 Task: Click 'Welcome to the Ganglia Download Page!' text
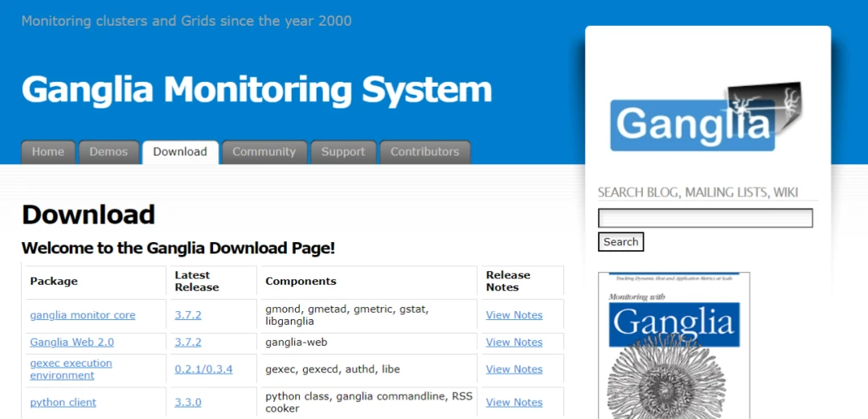[178, 248]
